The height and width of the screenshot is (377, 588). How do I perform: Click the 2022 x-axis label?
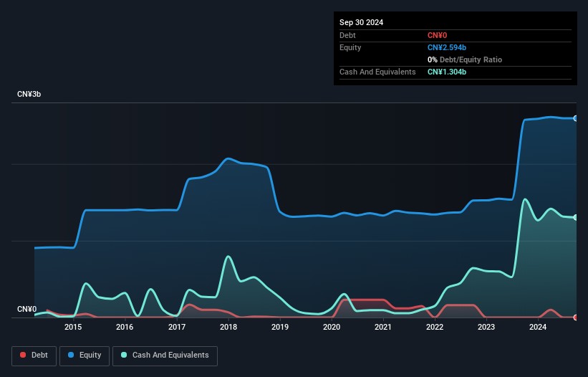click(x=435, y=327)
